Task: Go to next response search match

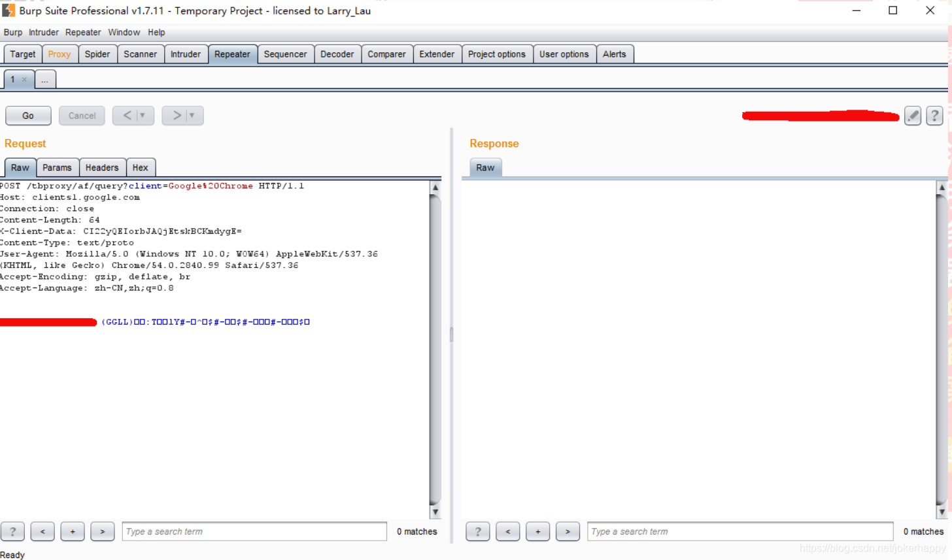Action: 568,532
